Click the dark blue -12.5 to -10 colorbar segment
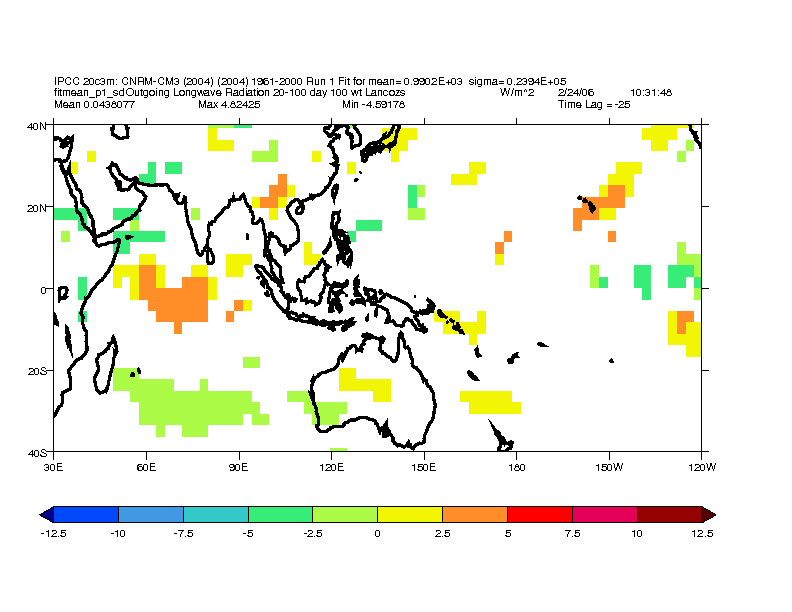 (86, 515)
